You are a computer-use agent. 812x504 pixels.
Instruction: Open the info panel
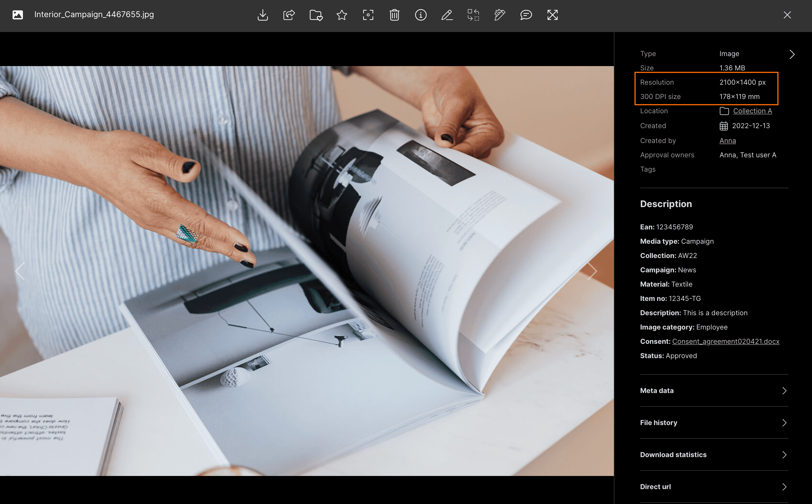point(421,15)
